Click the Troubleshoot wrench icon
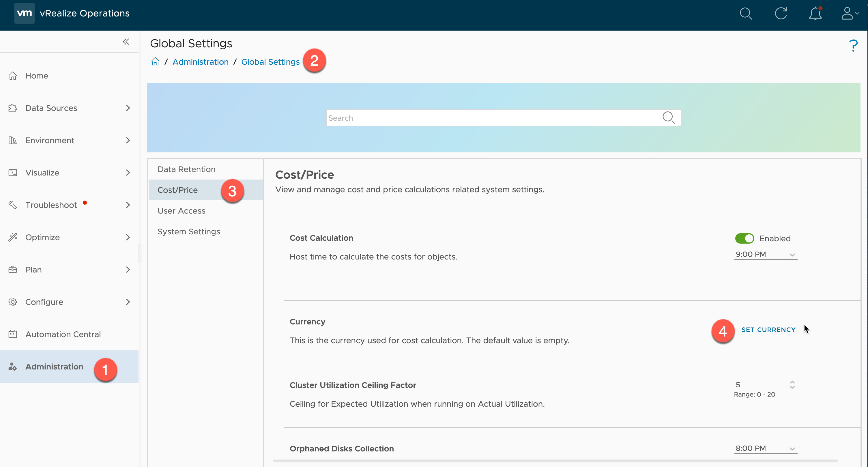This screenshot has width=868, height=467. click(x=13, y=205)
